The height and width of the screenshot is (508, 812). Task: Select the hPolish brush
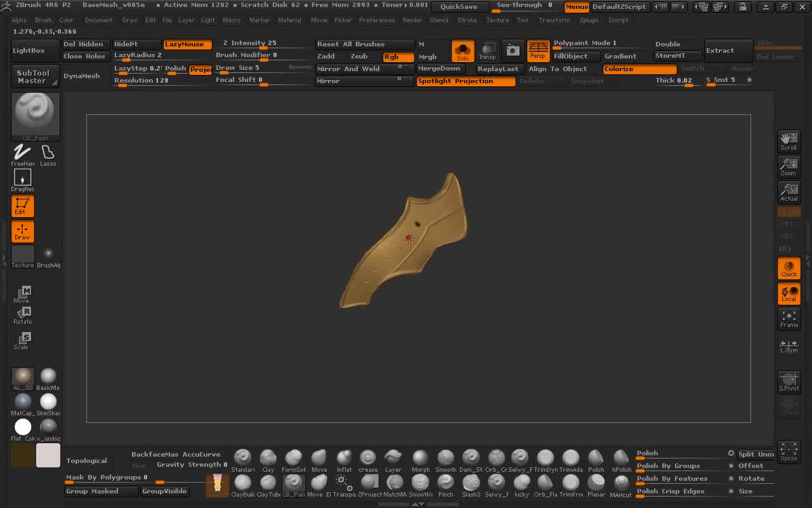[x=622, y=461]
